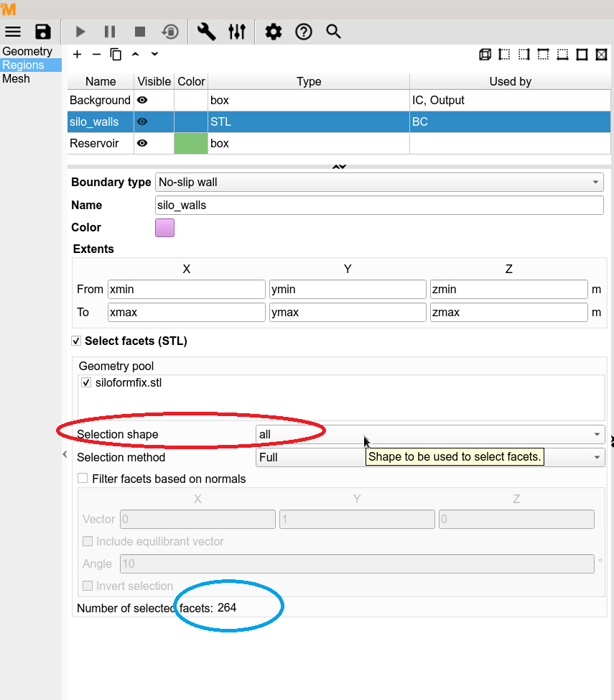
Task: Open the wrench tools icon
Action: [x=206, y=32]
